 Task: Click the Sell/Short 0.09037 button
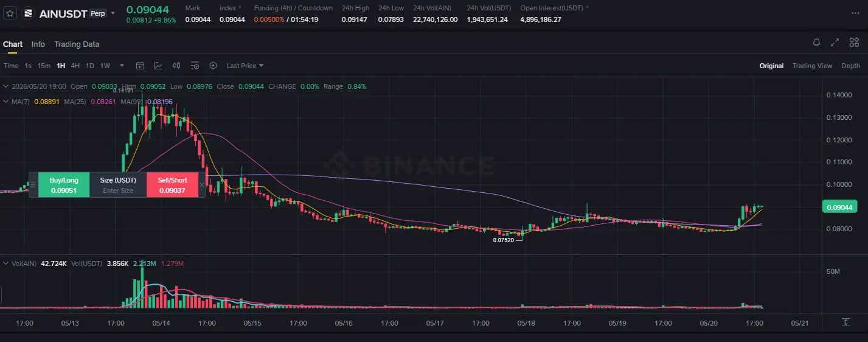click(173, 185)
